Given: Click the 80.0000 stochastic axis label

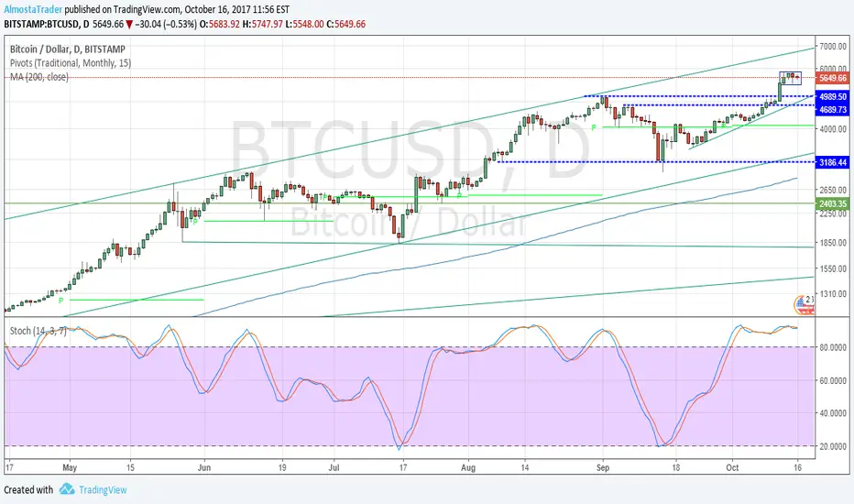Looking at the screenshot, I should (x=833, y=347).
